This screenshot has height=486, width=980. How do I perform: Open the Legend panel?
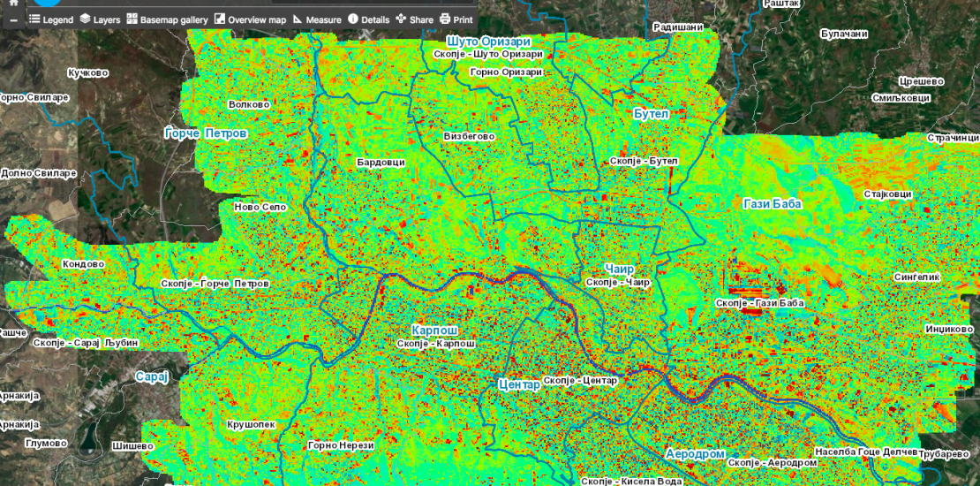(x=50, y=19)
